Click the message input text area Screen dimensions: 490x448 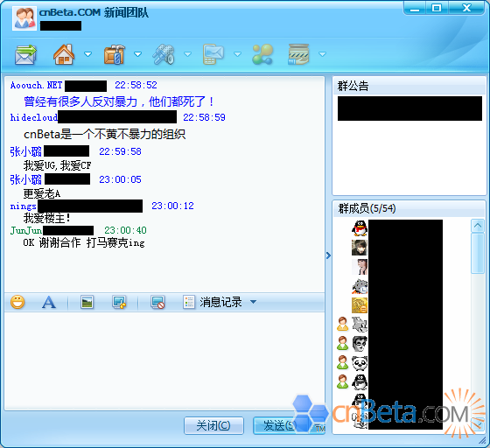(x=164, y=360)
